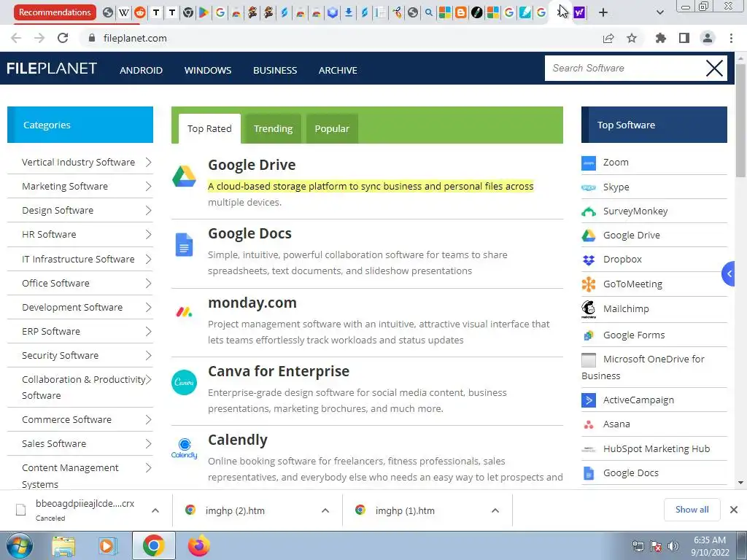Open HubSpot Marketing Hub link
Image resolution: width=747 pixels, height=560 pixels.
pyautogui.click(x=657, y=449)
